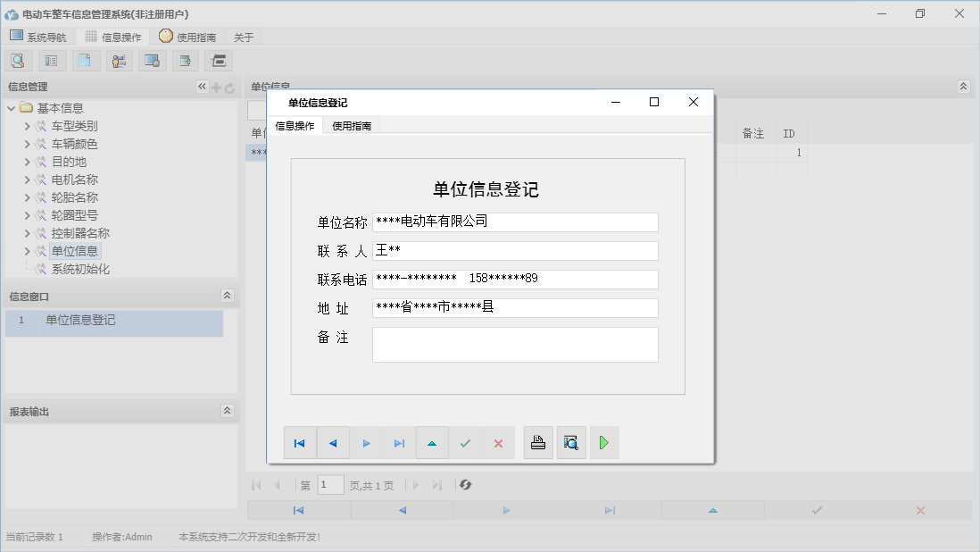Viewport: 980px width, 552px height.
Task: Collapse the 基本信息 folder node
Action: point(12,108)
